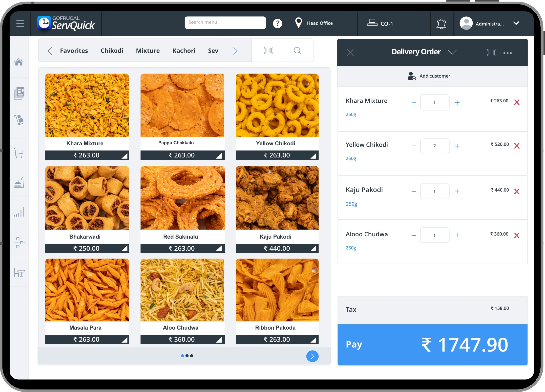Select the Kachori category tab
This screenshot has width=545, height=392.
pyautogui.click(x=184, y=51)
